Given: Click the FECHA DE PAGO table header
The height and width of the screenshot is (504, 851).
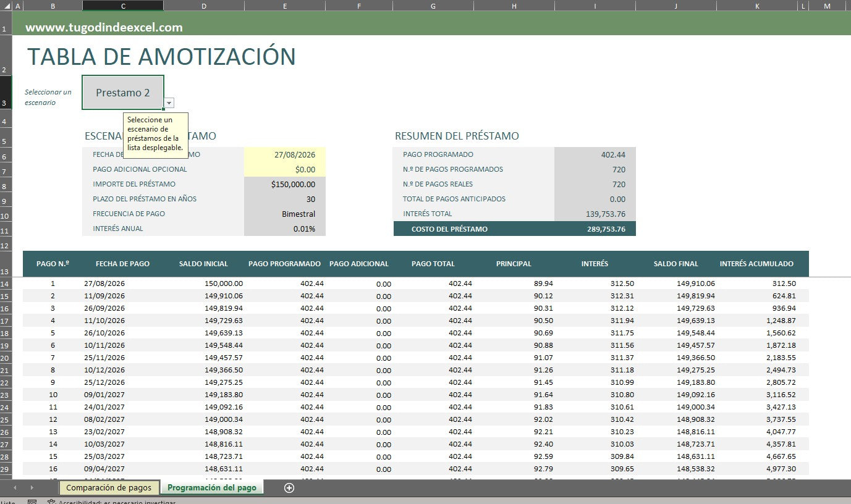Looking at the screenshot, I should 122,264.
